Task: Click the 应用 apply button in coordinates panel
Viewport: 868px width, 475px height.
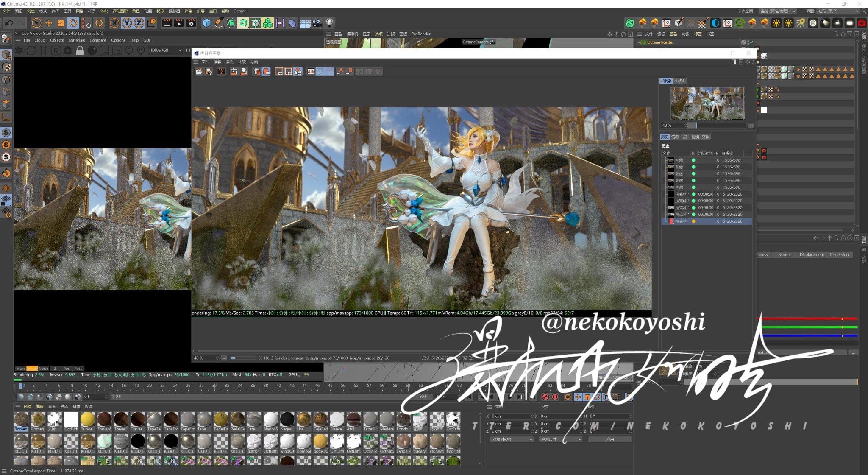Action: pyautogui.click(x=609, y=439)
